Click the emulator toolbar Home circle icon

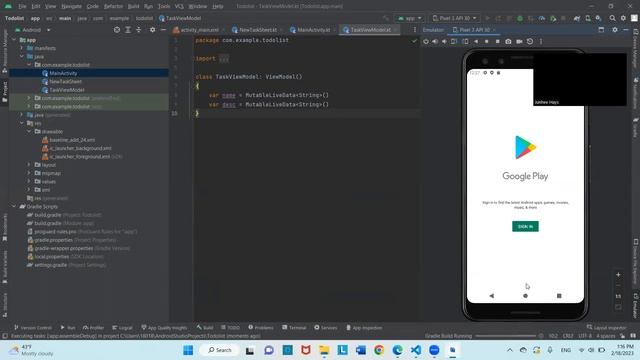pos(487,42)
